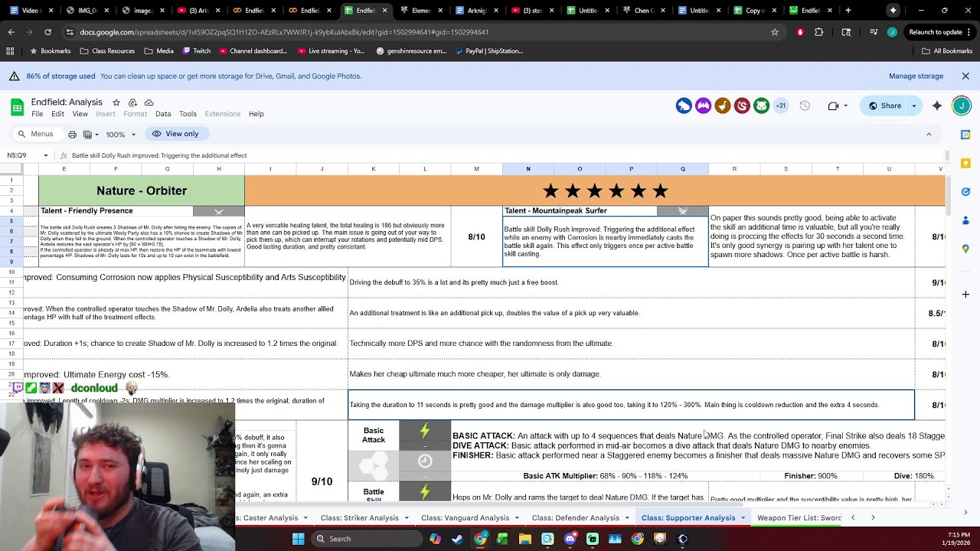Open File Explorer from the taskbar
This screenshot has width=980, height=551.
(x=525, y=539)
